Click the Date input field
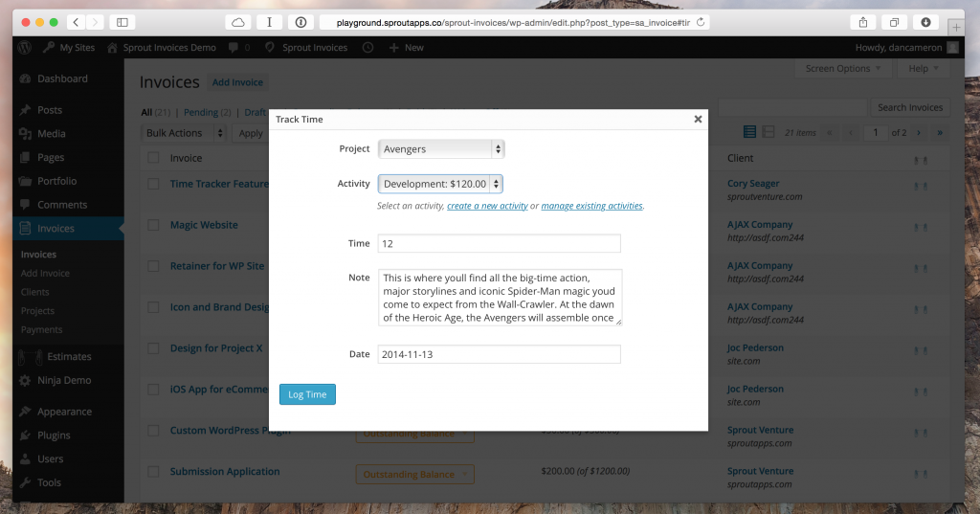Viewport: 980px width, 514px height. pyautogui.click(x=500, y=354)
